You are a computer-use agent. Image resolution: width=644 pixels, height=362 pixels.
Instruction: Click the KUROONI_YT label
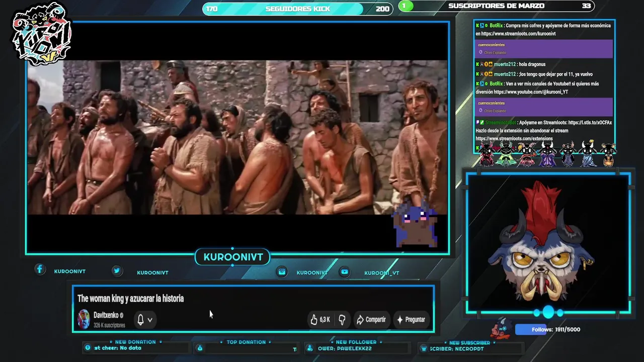(x=382, y=273)
